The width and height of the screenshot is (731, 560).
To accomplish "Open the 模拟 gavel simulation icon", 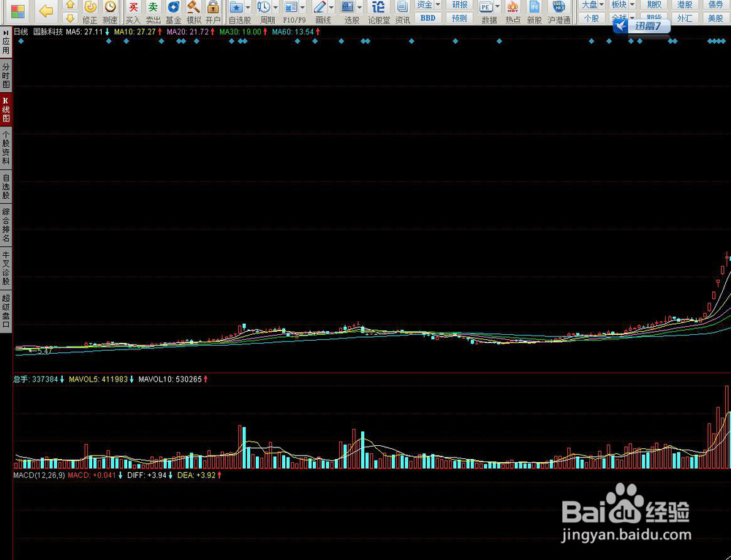I will (194, 12).
